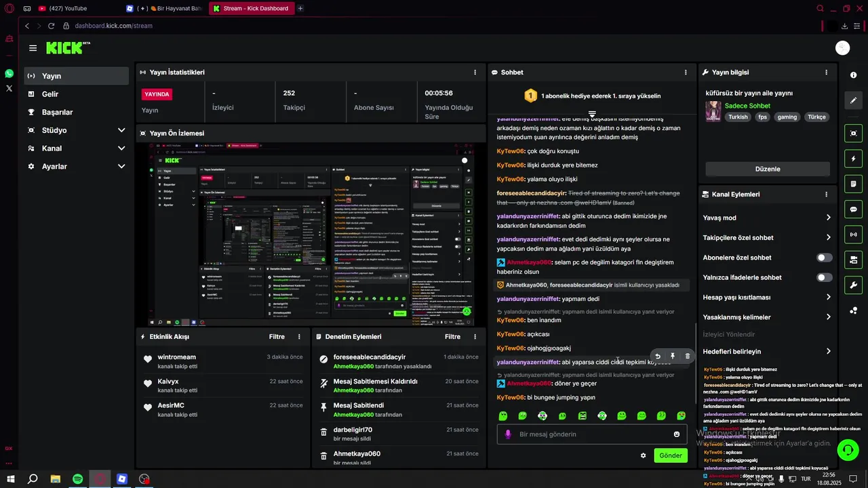
Task: Click the gaming tag chip
Action: (x=787, y=117)
